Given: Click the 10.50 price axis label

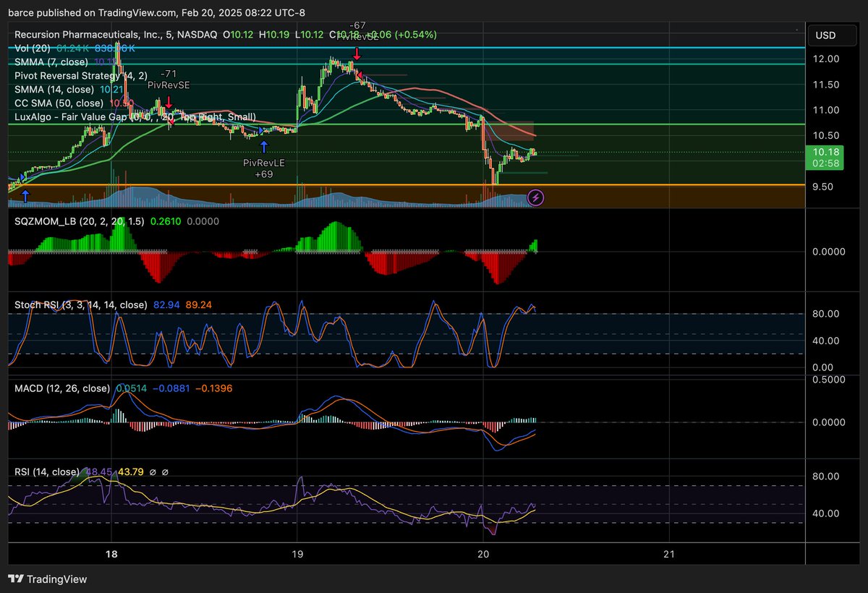Looking at the screenshot, I should pyautogui.click(x=826, y=135).
